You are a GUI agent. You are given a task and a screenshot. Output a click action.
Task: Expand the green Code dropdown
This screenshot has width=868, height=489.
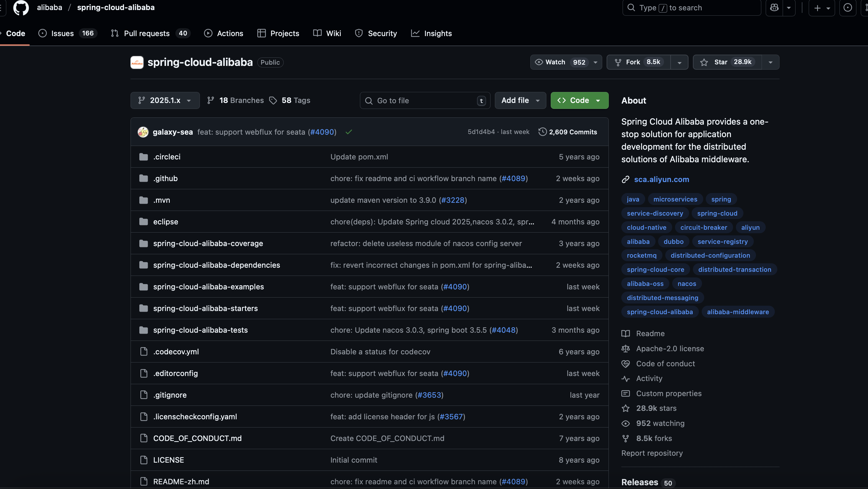579,100
